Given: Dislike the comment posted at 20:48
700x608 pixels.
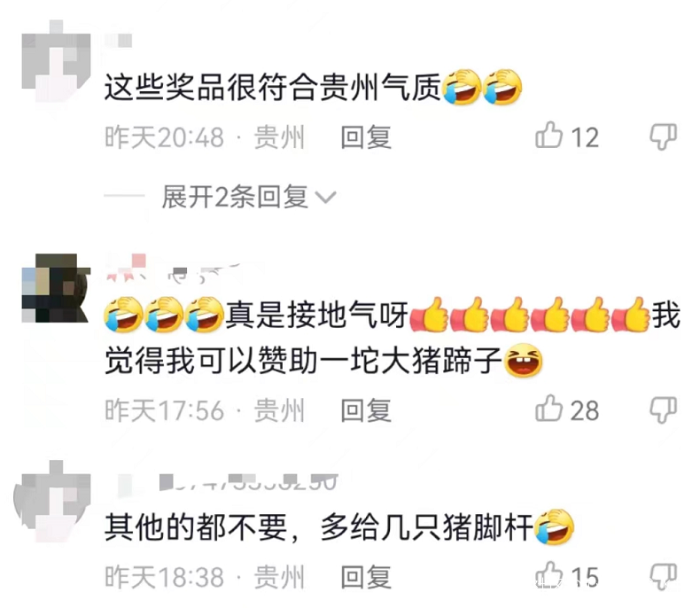Looking at the screenshot, I should tap(663, 136).
